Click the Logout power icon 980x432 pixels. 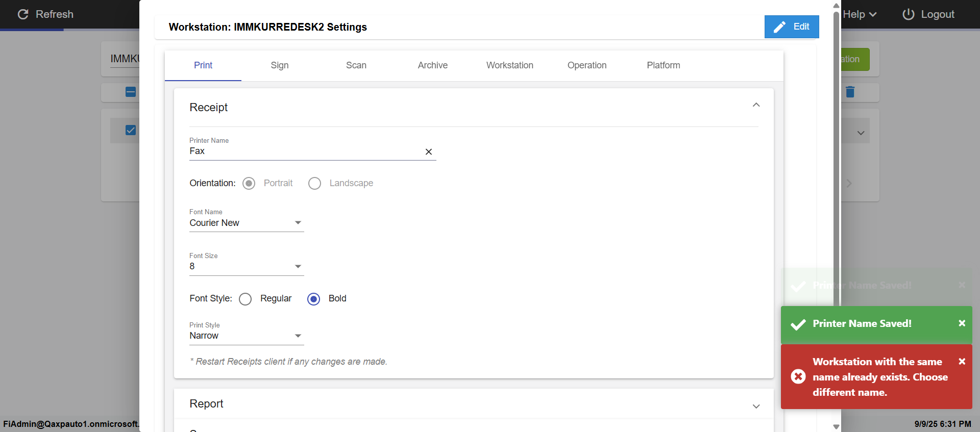(x=908, y=14)
